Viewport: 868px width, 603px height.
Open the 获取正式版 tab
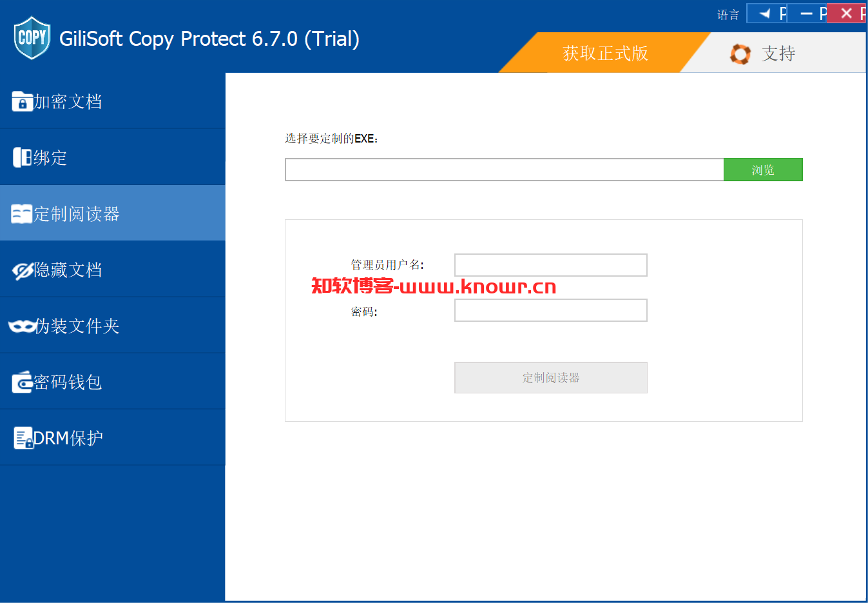click(x=605, y=53)
